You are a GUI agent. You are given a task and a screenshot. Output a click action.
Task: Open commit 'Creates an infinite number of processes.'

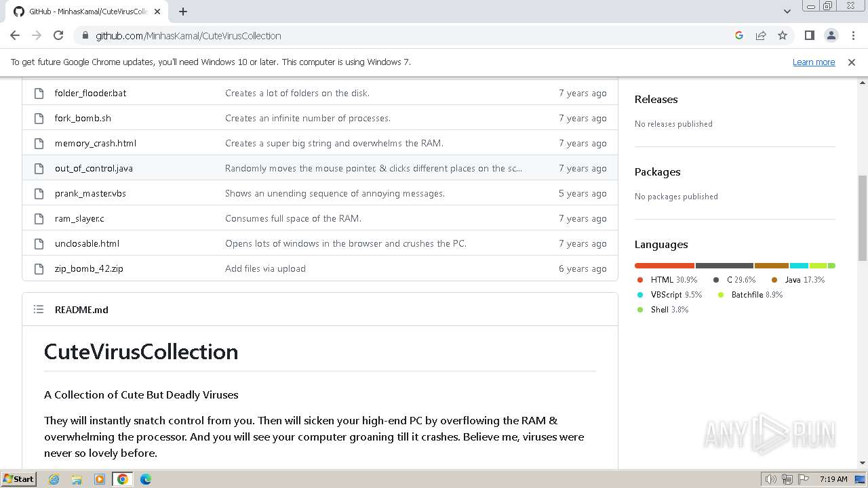pos(308,118)
